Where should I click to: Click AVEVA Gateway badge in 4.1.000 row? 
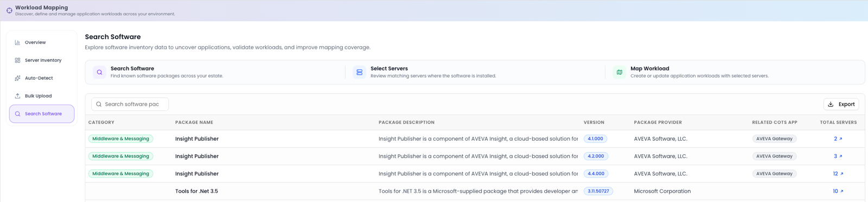pos(774,139)
